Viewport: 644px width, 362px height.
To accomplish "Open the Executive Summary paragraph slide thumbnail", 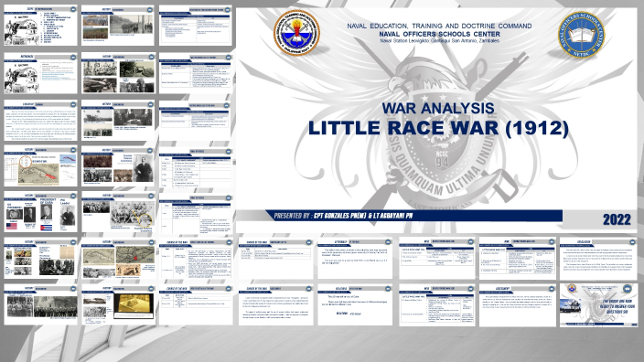I will [x=40, y=121].
